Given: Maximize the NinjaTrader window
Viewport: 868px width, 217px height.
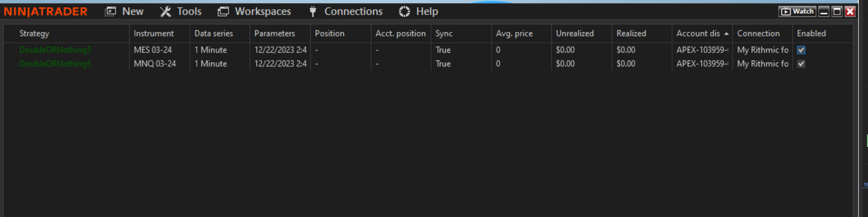Looking at the screenshot, I should tap(837, 11).
